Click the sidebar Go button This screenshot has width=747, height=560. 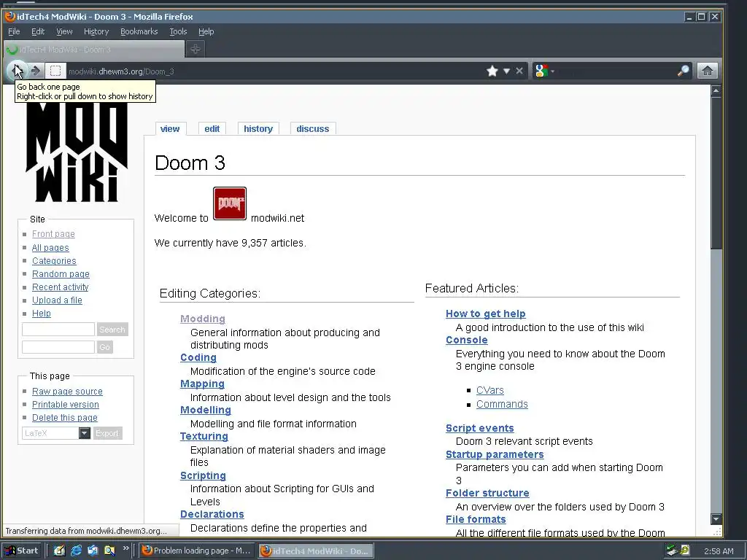(x=105, y=347)
